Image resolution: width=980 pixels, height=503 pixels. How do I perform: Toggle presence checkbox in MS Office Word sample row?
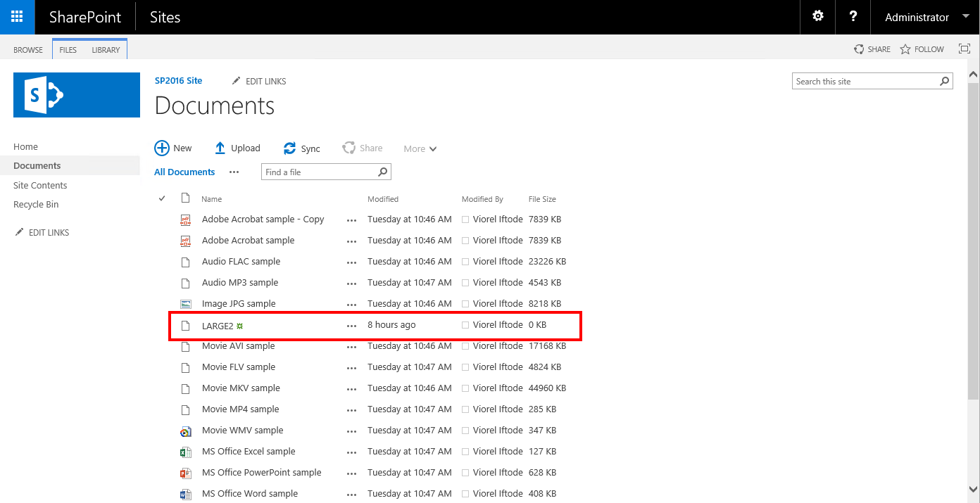pos(465,494)
